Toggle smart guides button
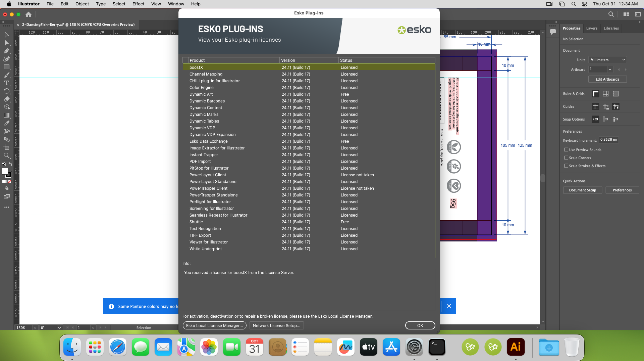 pyautogui.click(x=616, y=107)
